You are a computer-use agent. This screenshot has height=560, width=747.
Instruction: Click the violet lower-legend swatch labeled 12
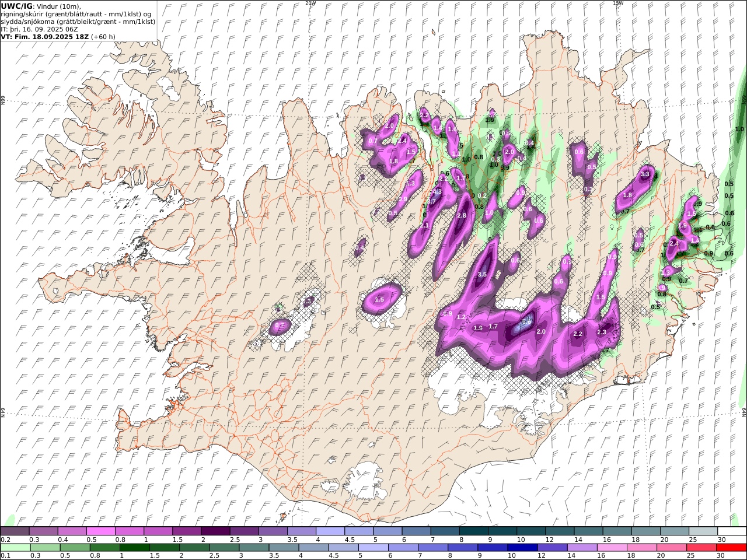[x=552, y=547]
